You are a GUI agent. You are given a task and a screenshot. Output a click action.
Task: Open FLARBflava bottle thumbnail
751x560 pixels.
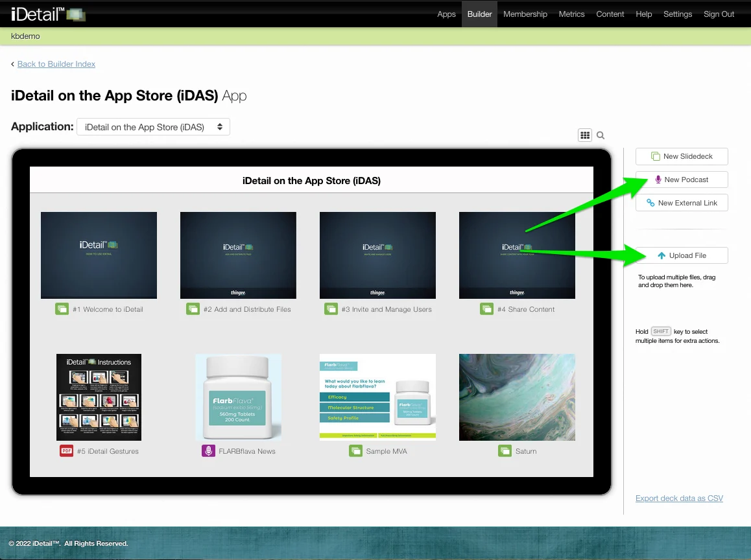pyautogui.click(x=238, y=397)
